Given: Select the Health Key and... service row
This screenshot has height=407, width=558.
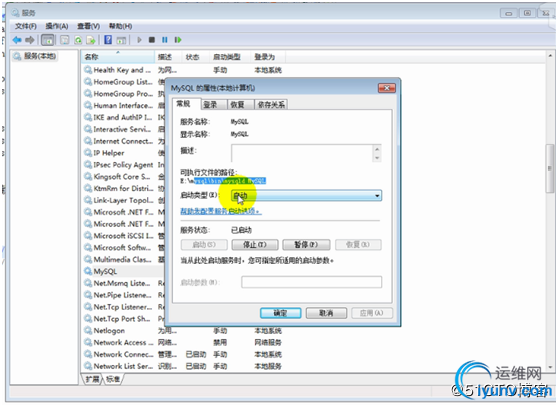Looking at the screenshot, I should pyautogui.click(x=183, y=70).
